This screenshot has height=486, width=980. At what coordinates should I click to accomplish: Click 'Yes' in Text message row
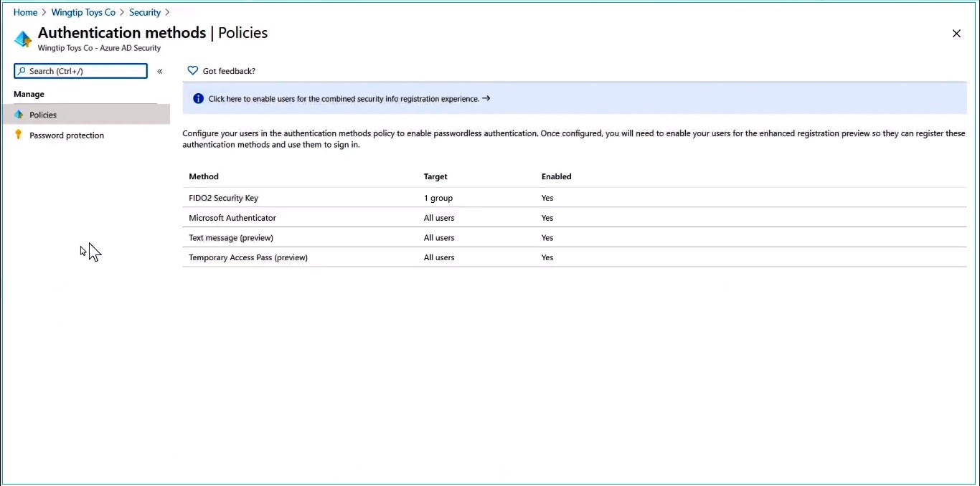547,238
